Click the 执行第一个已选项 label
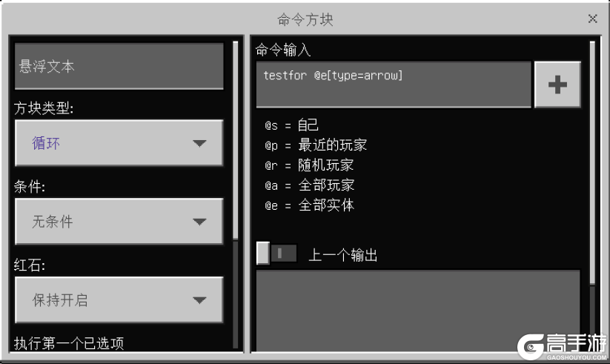 click(x=69, y=343)
